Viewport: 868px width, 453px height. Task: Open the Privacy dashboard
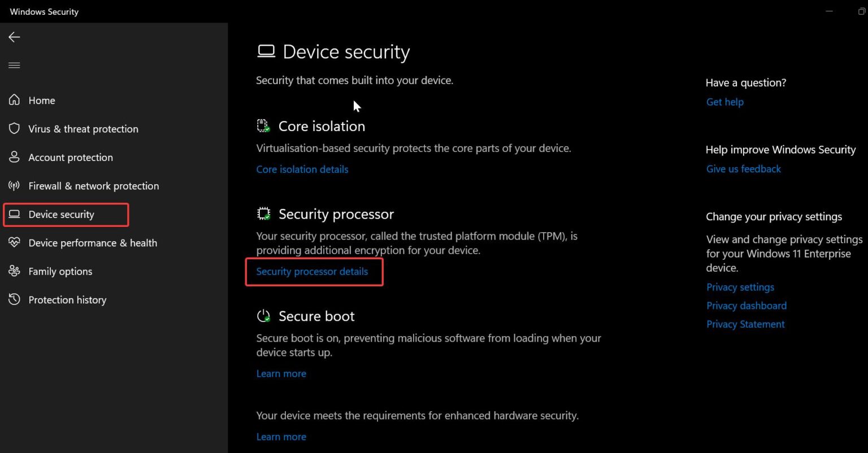746,305
